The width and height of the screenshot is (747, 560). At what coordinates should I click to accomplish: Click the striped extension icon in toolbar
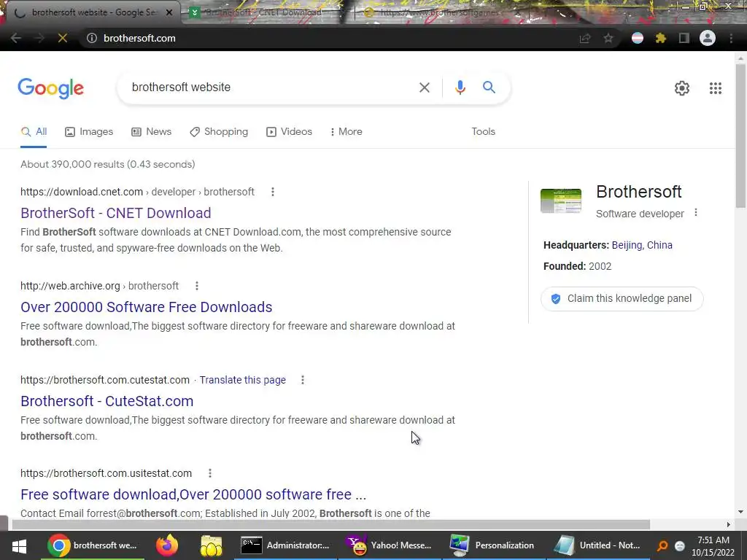(x=638, y=38)
